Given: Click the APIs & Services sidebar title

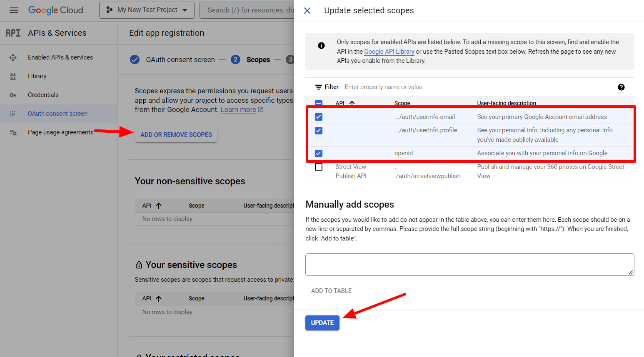Looking at the screenshot, I should [57, 33].
